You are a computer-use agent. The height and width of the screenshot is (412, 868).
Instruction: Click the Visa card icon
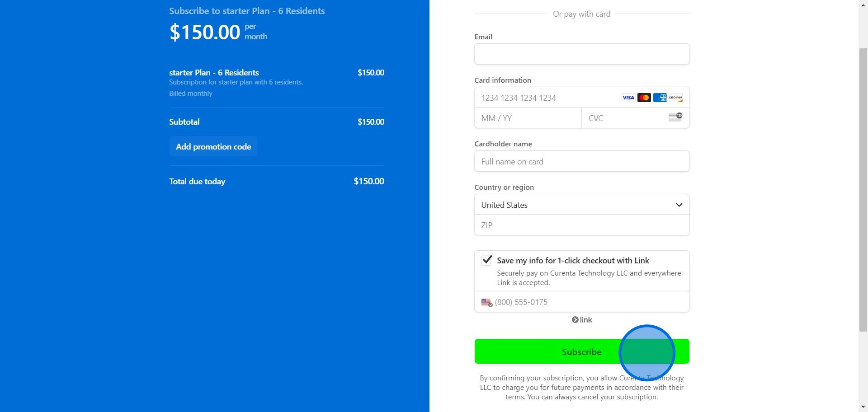point(628,98)
